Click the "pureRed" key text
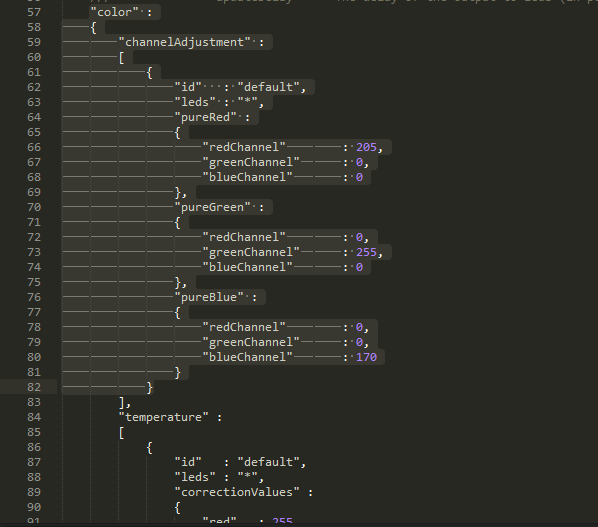 tap(206, 117)
